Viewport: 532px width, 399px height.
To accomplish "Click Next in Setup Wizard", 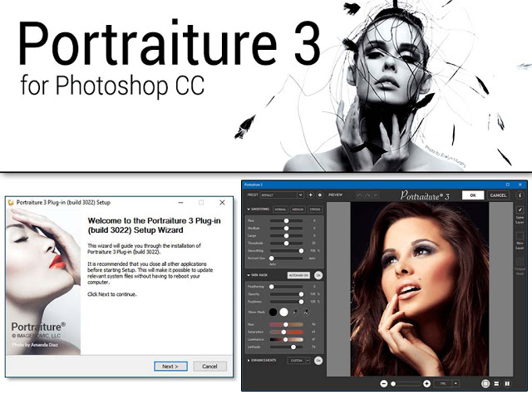I will coord(170,367).
